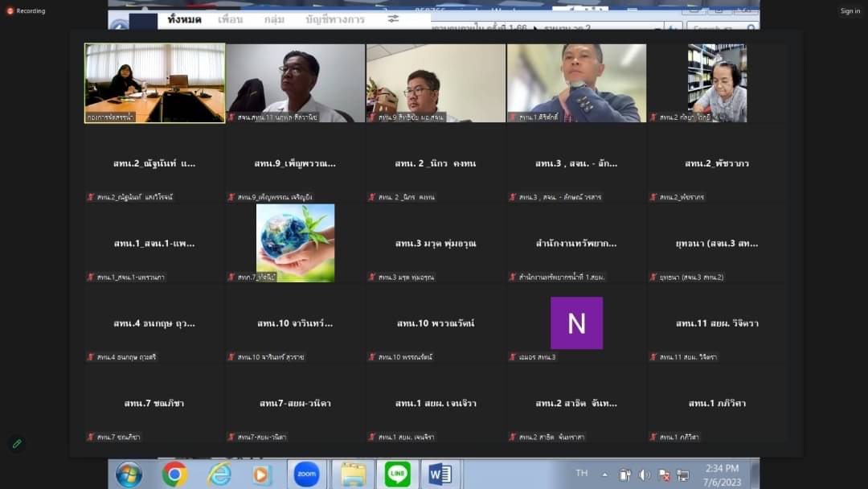Image resolution: width=868 pixels, height=489 pixels.
Task: Open the File Explorer folder icon
Action: coord(353,475)
